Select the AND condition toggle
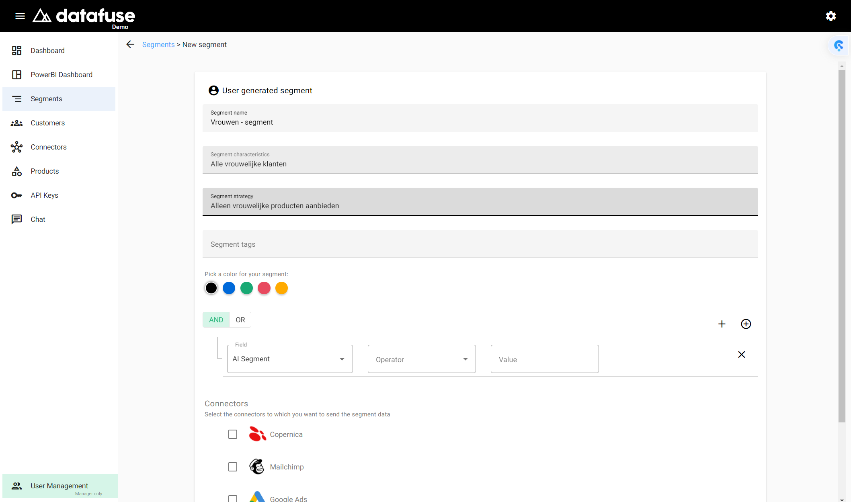Viewport: 851px width, 504px height. tap(216, 320)
